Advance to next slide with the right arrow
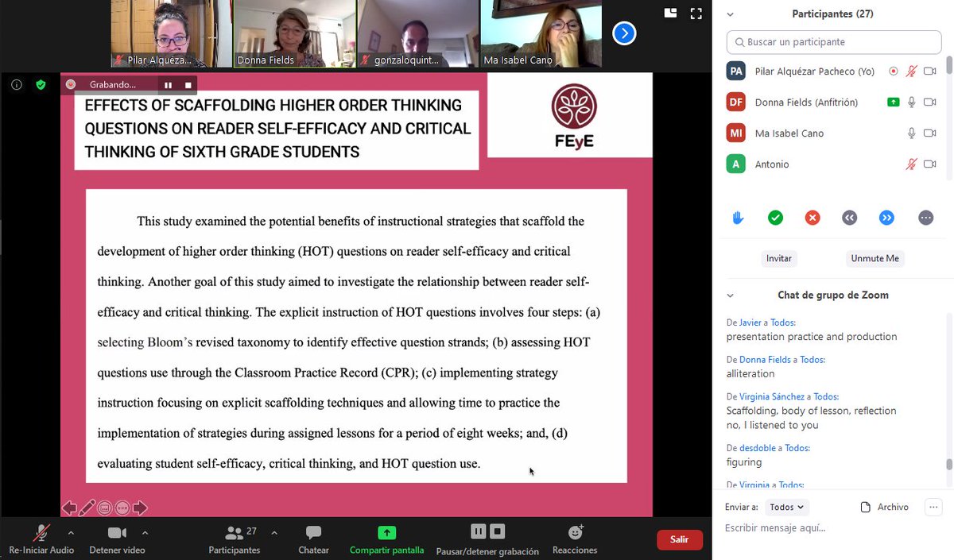954x560 pixels. click(140, 507)
